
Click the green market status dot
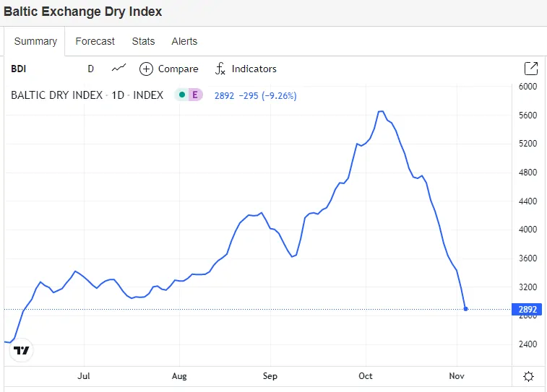pos(182,95)
